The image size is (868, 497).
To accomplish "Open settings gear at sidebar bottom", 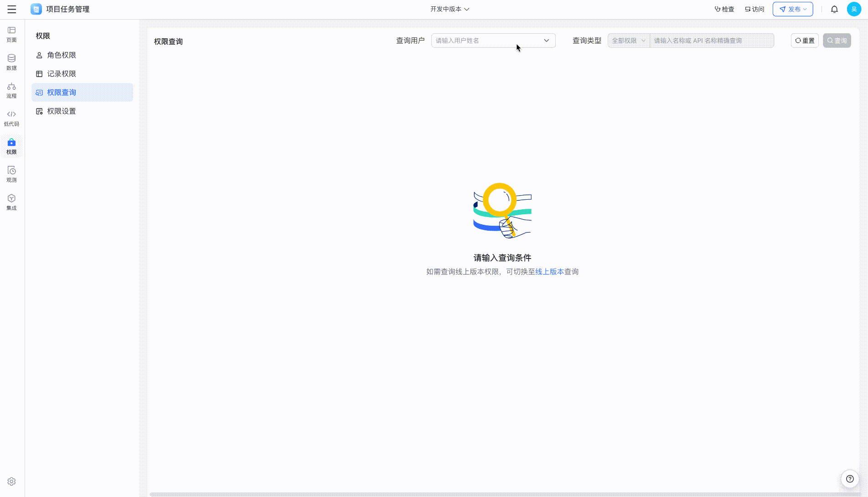I will (x=11, y=481).
